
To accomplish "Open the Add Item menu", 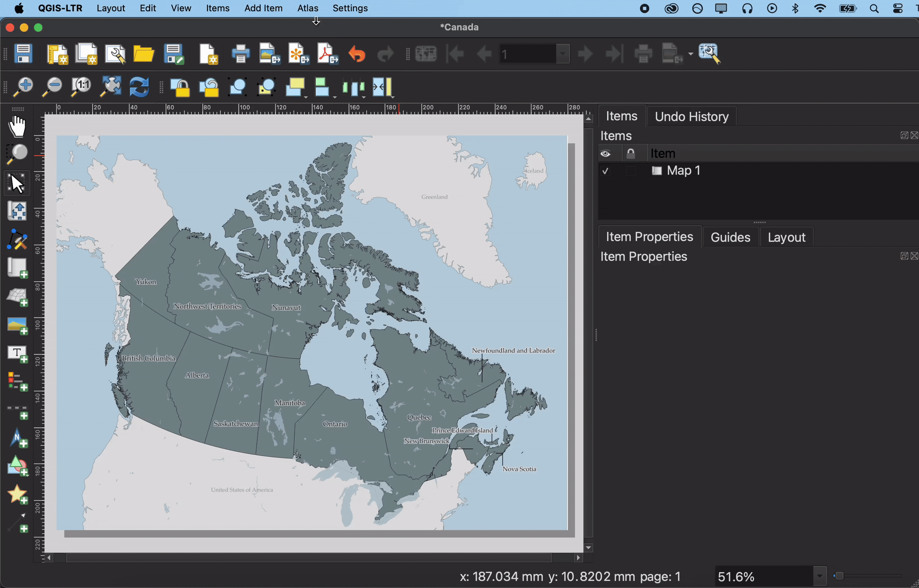I will coord(263,8).
